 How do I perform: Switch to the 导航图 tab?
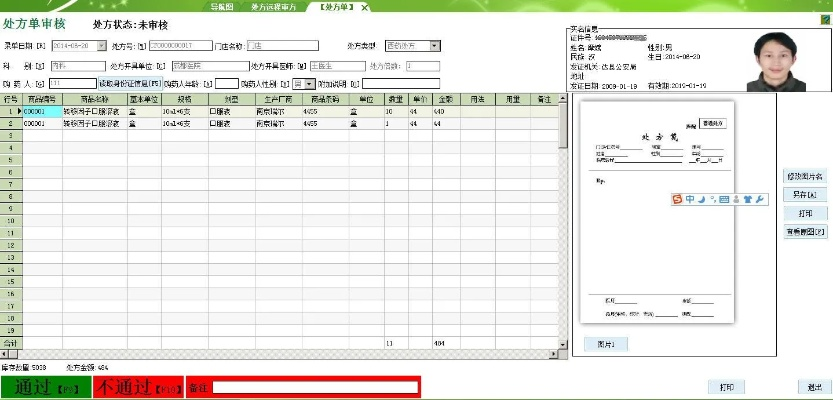click(x=221, y=7)
